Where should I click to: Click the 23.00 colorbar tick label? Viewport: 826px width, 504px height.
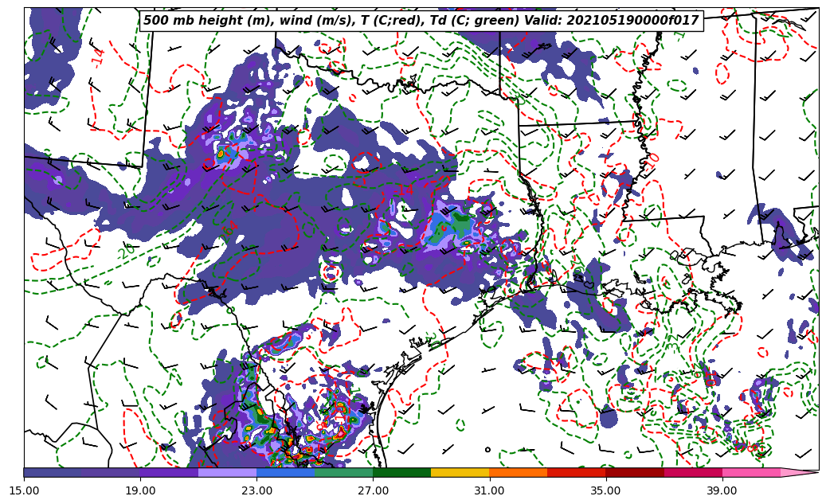coord(256,490)
